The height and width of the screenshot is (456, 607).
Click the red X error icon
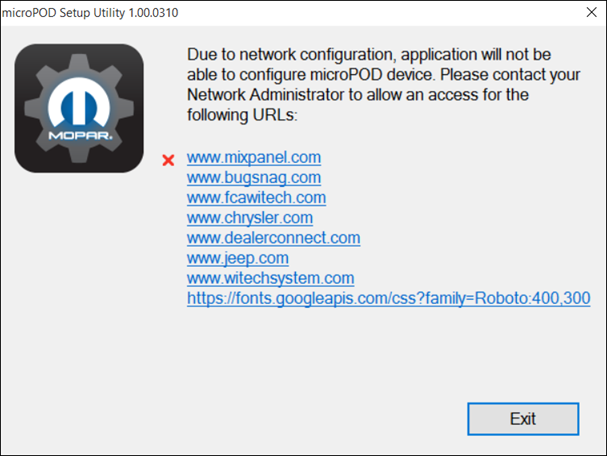click(x=168, y=159)
